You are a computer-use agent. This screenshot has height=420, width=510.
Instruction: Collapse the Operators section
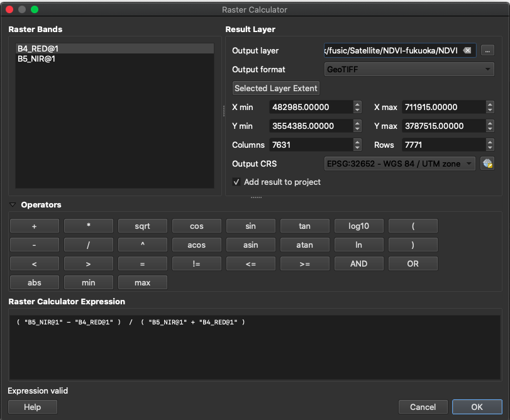tap(13, 205)
